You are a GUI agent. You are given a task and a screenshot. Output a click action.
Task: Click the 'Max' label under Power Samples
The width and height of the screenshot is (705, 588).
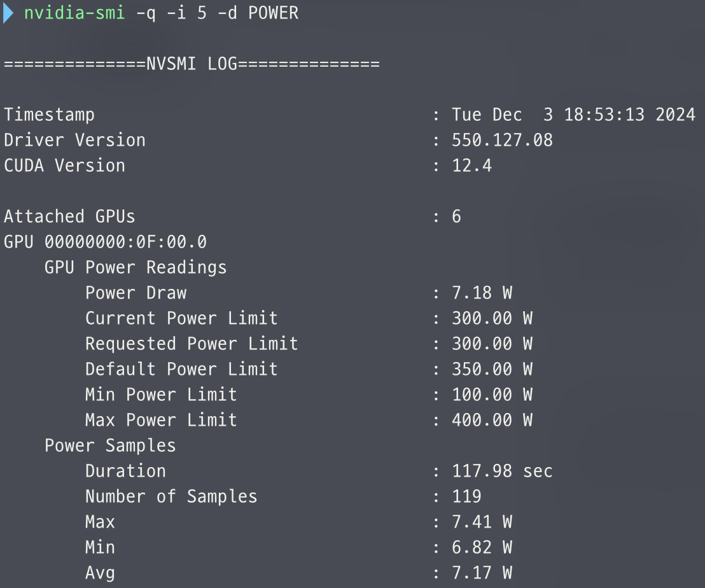point(101,522)
